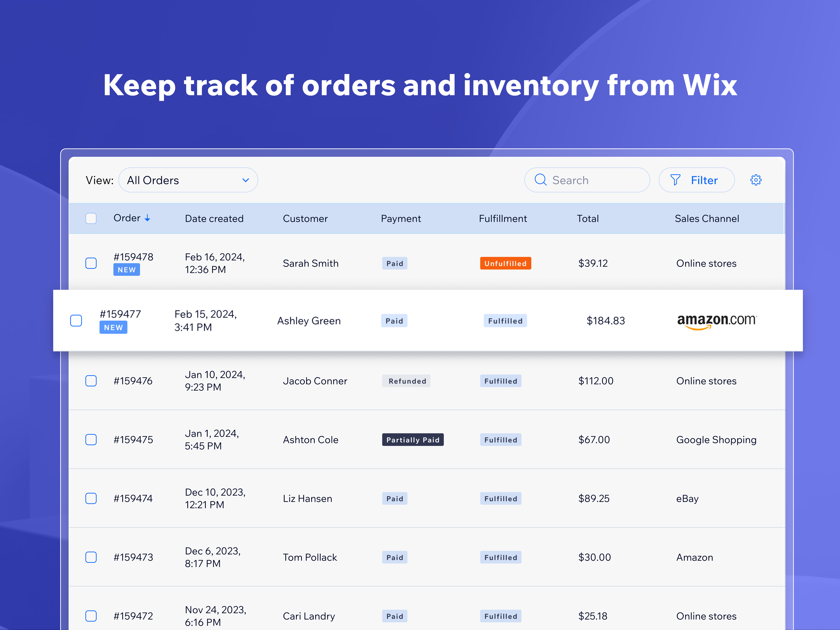
Task: Open the All Orders view dropdown
Action: (x=188, y=180)
